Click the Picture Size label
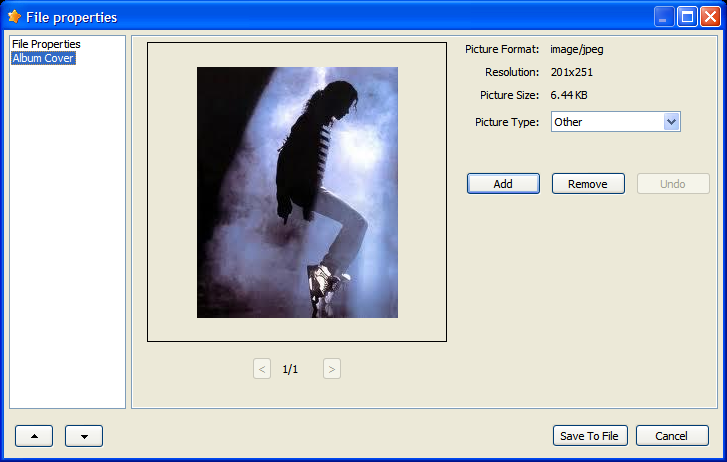 (x=510, y=95)
